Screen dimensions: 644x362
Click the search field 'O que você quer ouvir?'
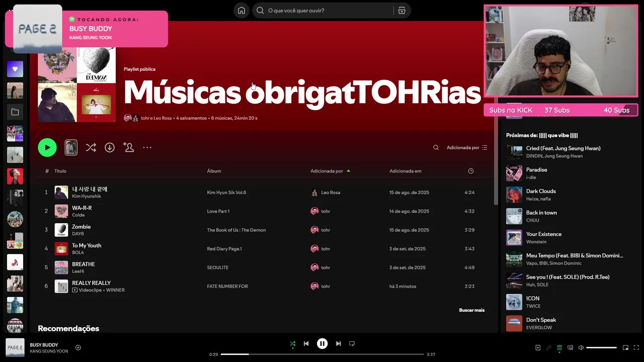(x=323, y=11)
